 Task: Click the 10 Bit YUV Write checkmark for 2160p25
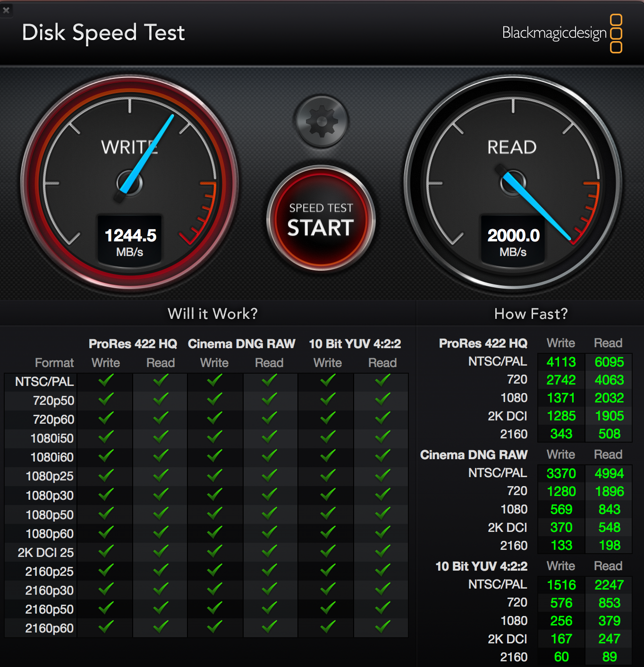[328, 570]
